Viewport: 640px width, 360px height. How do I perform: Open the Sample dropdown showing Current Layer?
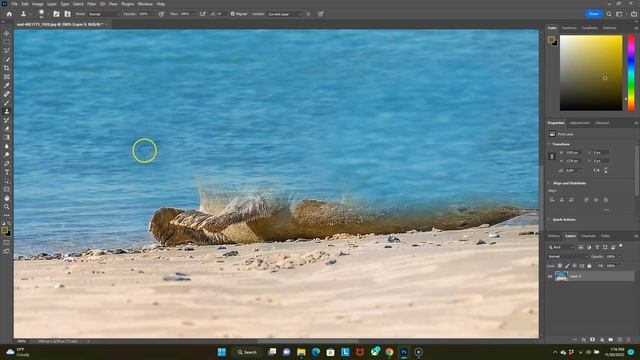pyautogui.click(x=284, y=14)
